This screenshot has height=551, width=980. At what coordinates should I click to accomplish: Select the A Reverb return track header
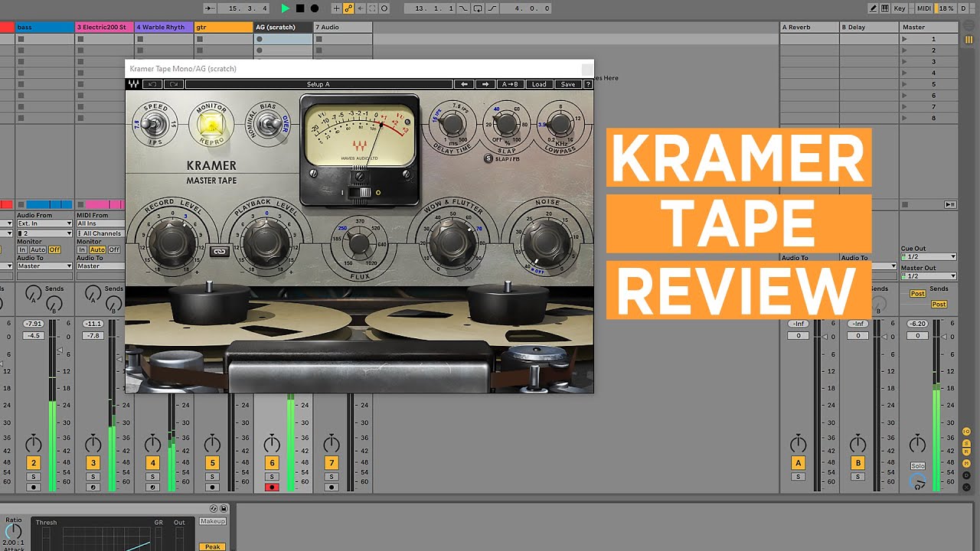(x=809, y=27)
